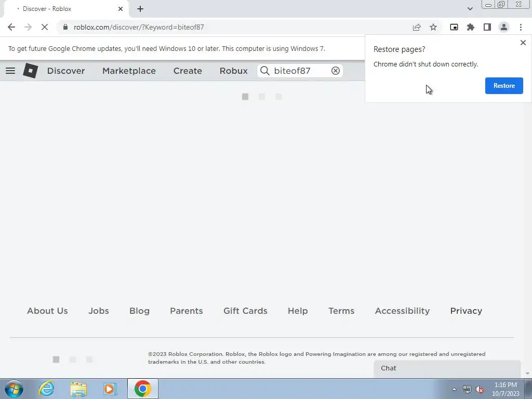Click the Jobs footer link
The image size is (532, 399).
click(x=99, y=311)
